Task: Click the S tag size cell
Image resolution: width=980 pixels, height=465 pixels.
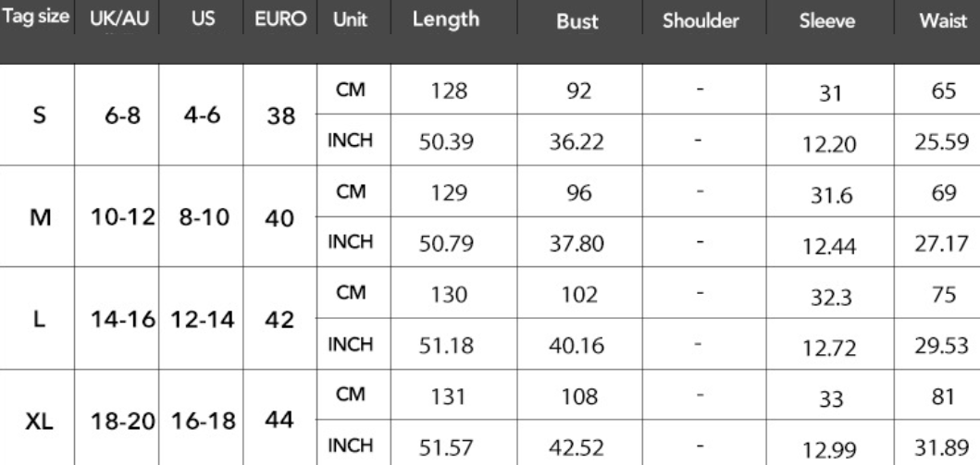Action: point(39,115)
